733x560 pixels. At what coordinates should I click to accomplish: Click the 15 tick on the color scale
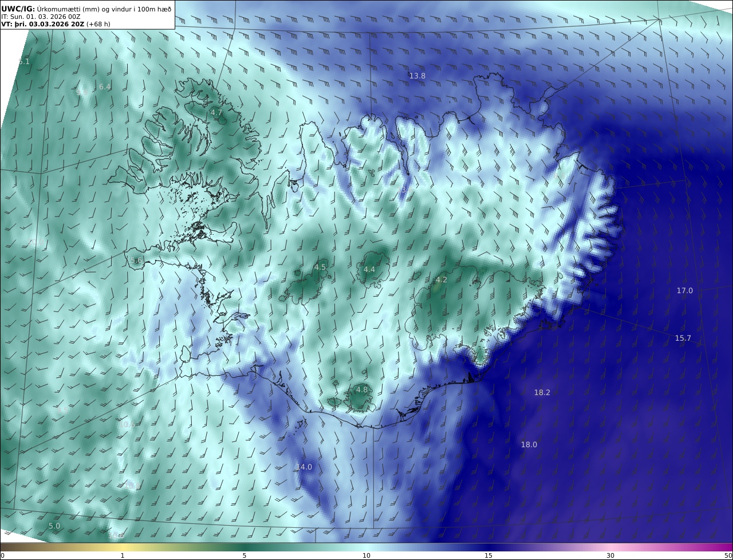pyautogui.click(x=488, y=555)
